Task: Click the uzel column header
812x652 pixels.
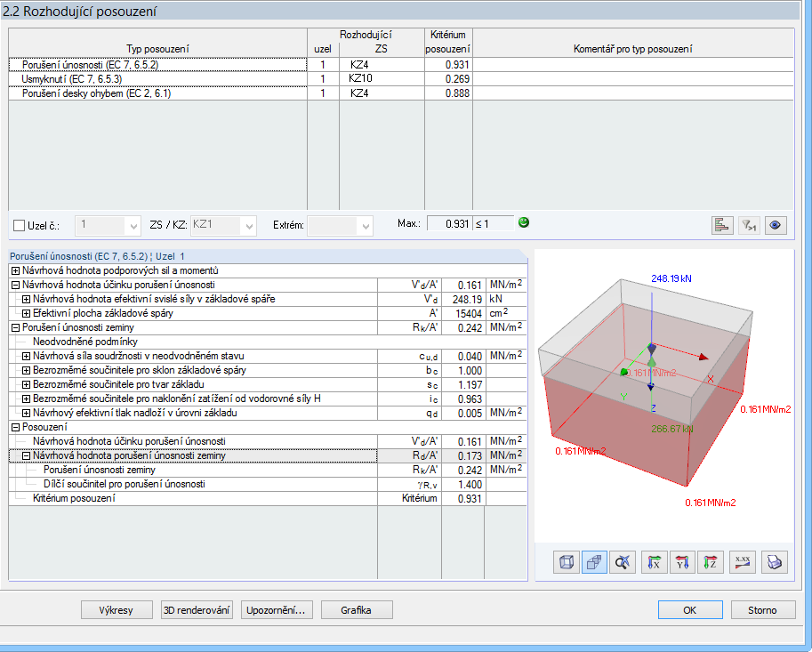Action: (323, 49)
